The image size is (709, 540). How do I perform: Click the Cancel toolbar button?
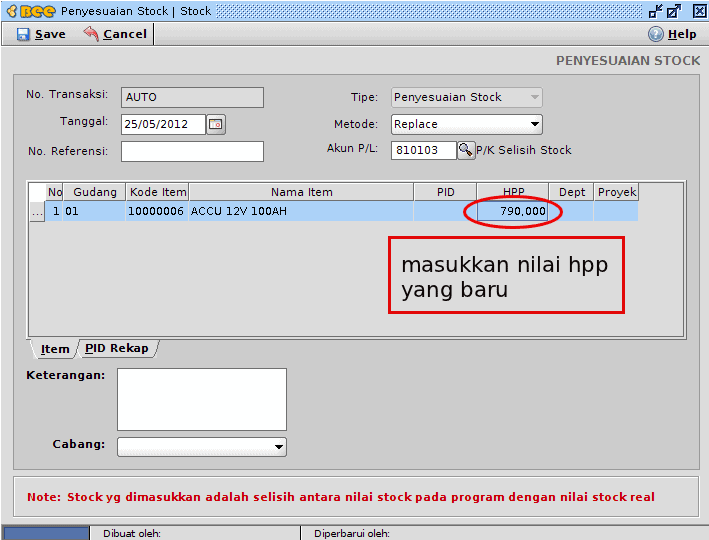115,34
